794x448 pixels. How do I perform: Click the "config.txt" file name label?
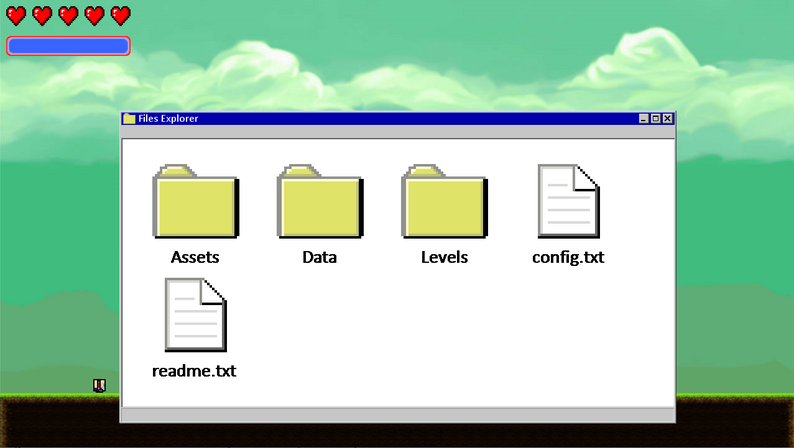click(568, 257)
